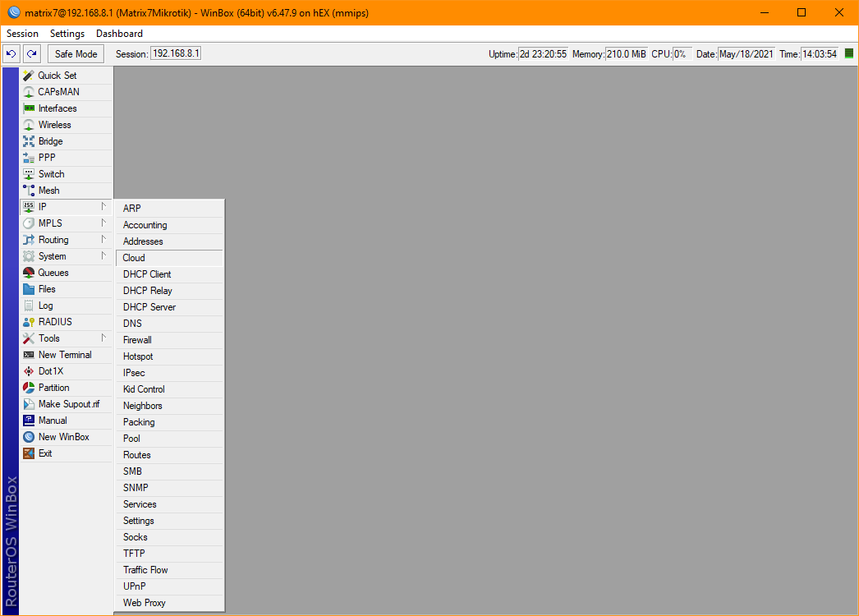Click the Quick Set wand icon
Image resolution: width=859 pixels, height=616 pixels.
pos(29,76)
